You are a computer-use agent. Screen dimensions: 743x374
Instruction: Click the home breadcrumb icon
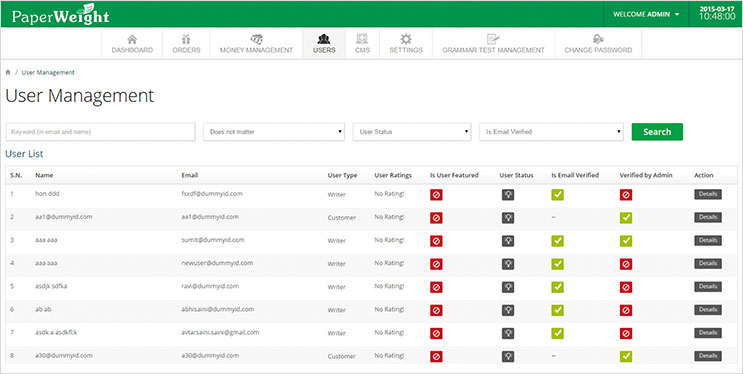(x=8, y=73)
